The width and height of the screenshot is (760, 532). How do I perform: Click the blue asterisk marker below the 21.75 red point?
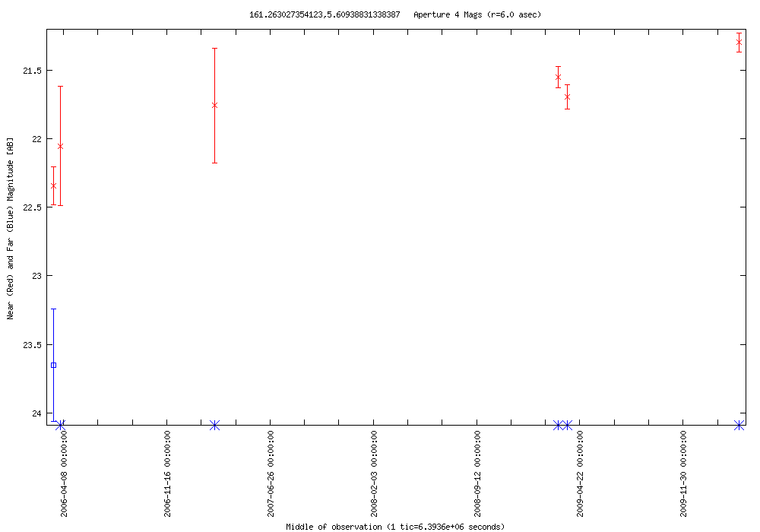pyautogui.click(x=215, y=425)
